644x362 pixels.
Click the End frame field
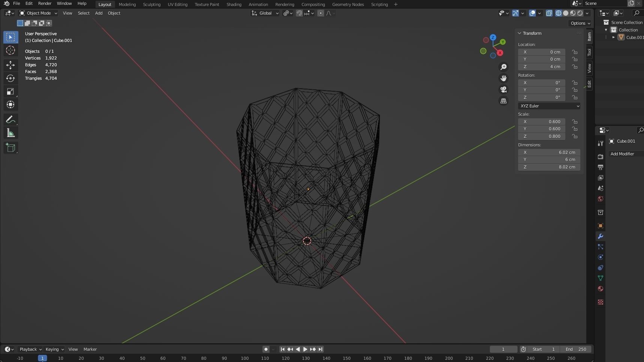(576, 349)
